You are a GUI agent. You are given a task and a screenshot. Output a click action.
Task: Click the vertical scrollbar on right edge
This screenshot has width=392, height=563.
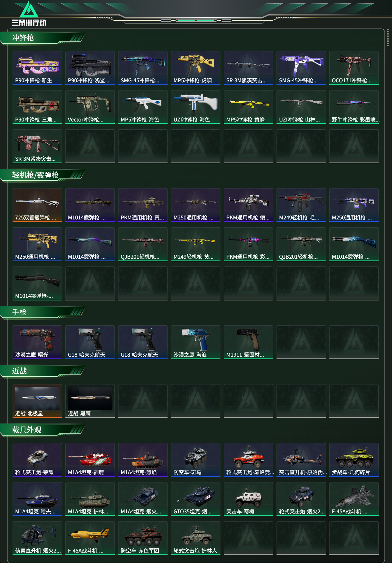tap(388, 38)
